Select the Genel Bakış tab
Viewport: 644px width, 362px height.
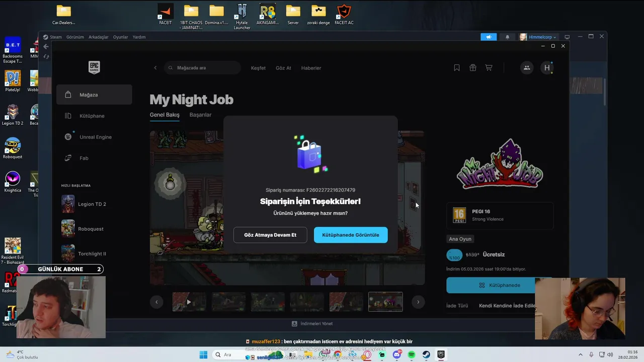point(165,115)
